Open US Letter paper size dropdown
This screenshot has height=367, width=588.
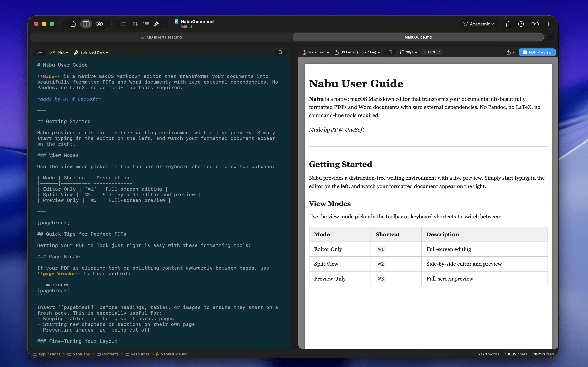(357, 52)
